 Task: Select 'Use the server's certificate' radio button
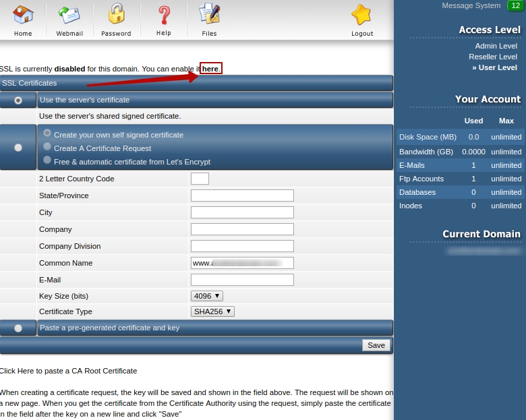point(18,100)
